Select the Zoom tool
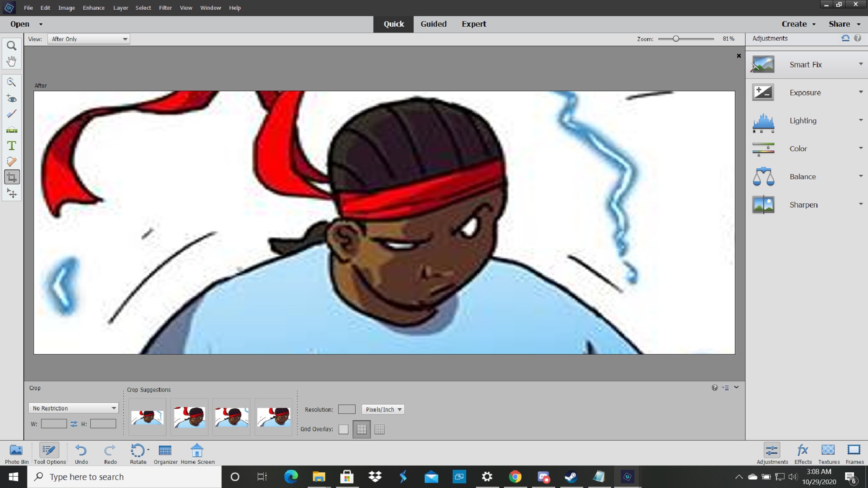Viewport: 868px width, 488px height. [11, 45]
